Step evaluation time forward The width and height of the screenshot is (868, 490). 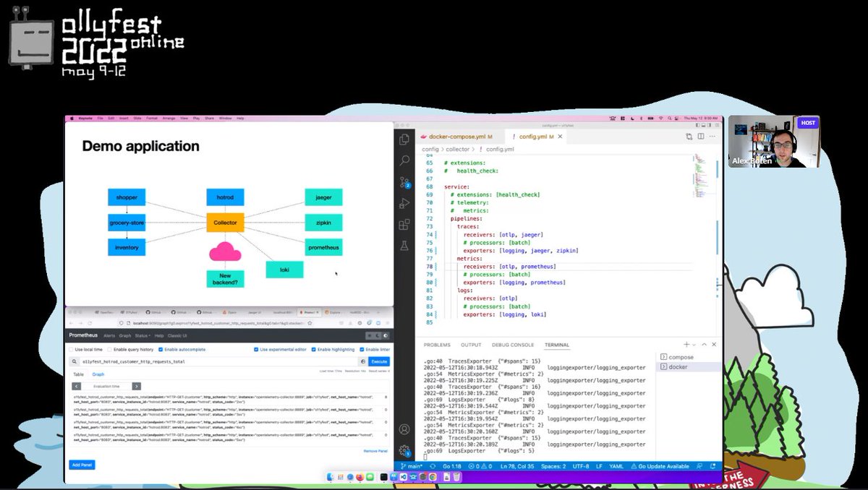(x=137, y=386)
